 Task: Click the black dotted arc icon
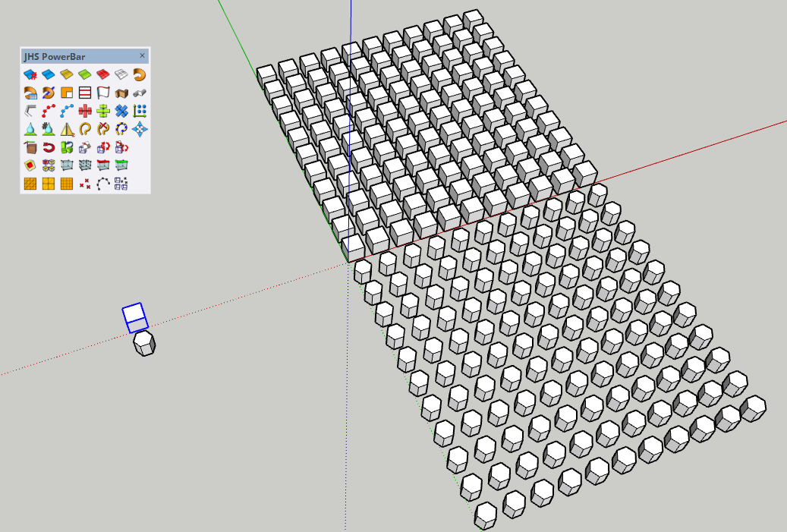(x=103, y=184)
